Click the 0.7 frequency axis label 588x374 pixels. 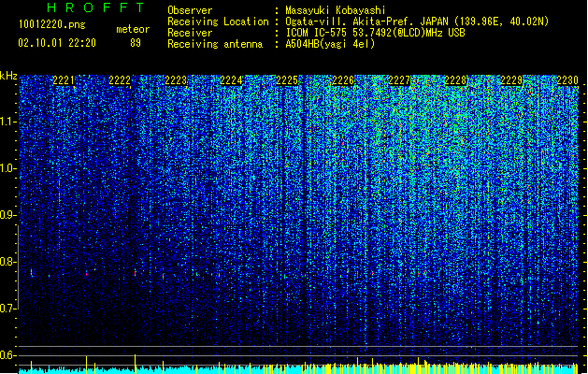[8, 309]
